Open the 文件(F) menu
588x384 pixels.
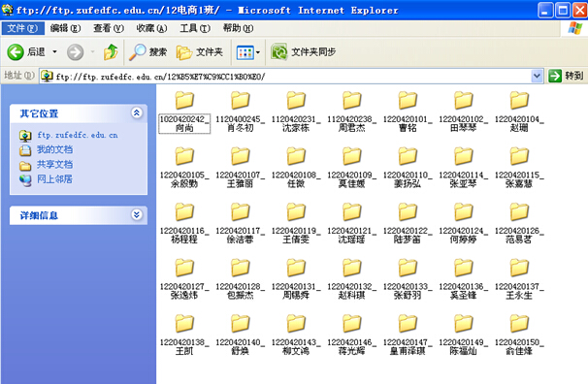pos(22,28)
